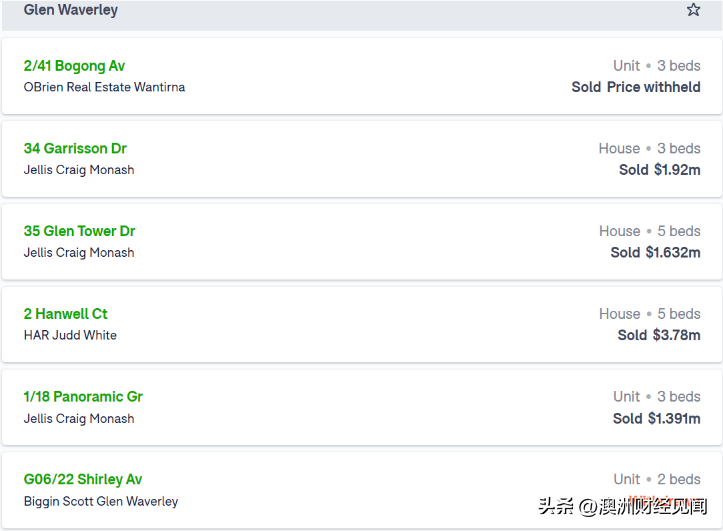Image resolution: width=723 pixels, height=531 pixels.
Task: Click the Sold $1.92m price
Action: pyautogui.click(x=660, y=170)
